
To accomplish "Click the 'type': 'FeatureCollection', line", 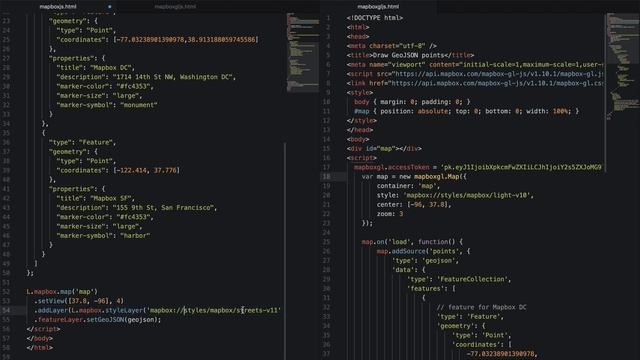I will pos(459,280).
